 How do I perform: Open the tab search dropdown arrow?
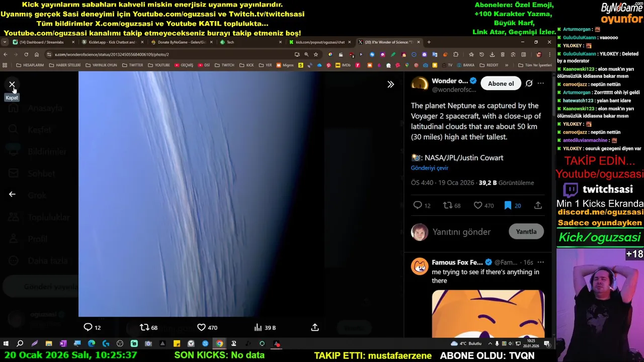pyautogui.click(x=5, y=42)
